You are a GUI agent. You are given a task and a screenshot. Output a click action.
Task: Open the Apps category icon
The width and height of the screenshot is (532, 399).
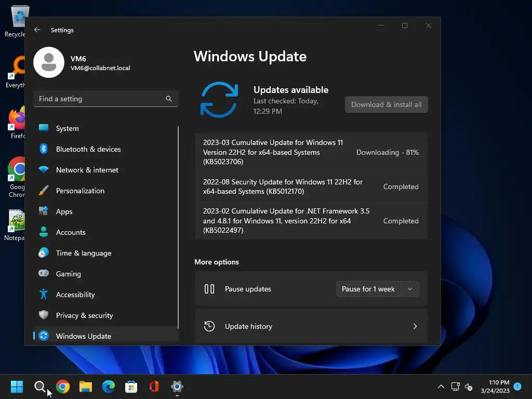[x=44, y=211]
